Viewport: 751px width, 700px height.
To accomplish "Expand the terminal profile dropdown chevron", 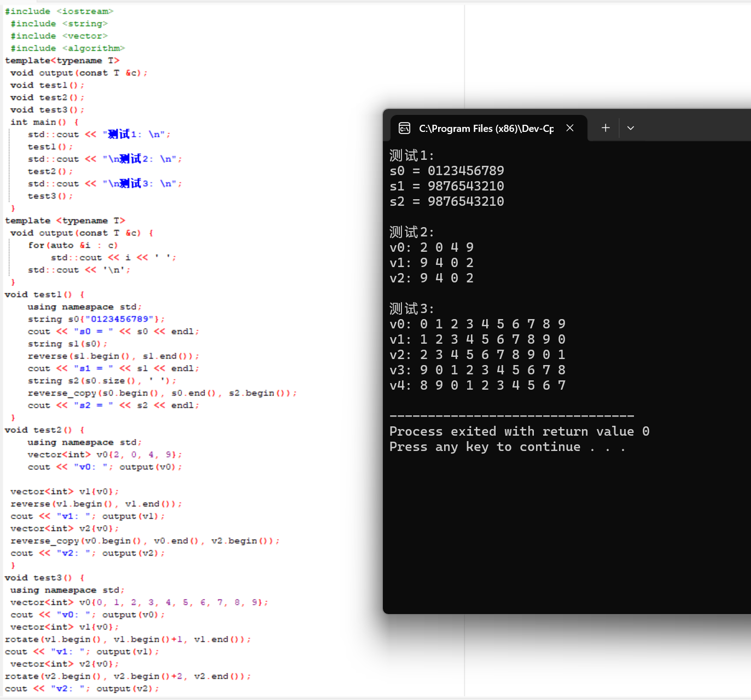I will 631,128.
